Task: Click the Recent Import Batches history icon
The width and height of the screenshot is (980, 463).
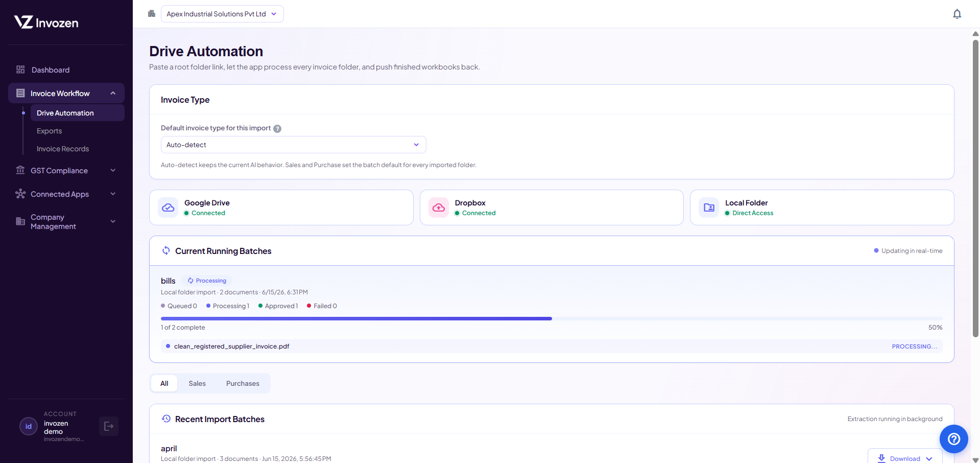Action: click(166, 419)
